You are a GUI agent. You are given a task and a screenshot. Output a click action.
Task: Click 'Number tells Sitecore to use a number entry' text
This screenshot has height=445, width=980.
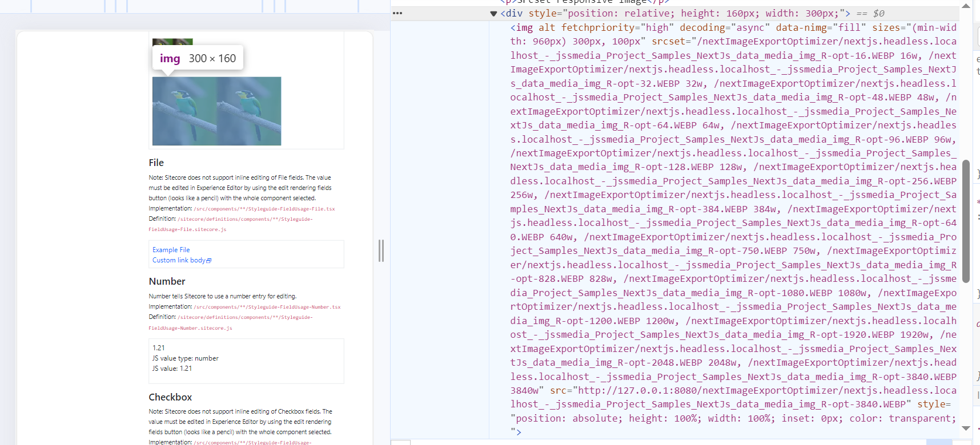(223, 296)
